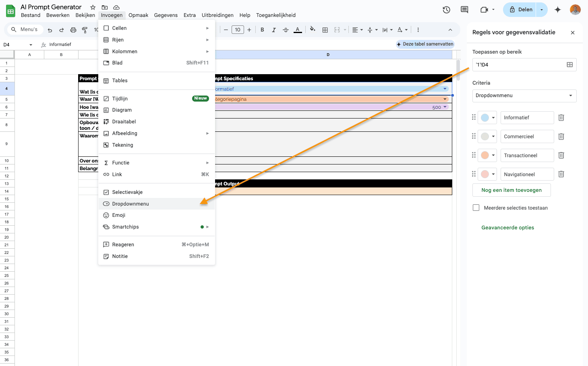Toggle bold formatting
The width and height of the screenshot is (588, 366).
click(262, 30)
